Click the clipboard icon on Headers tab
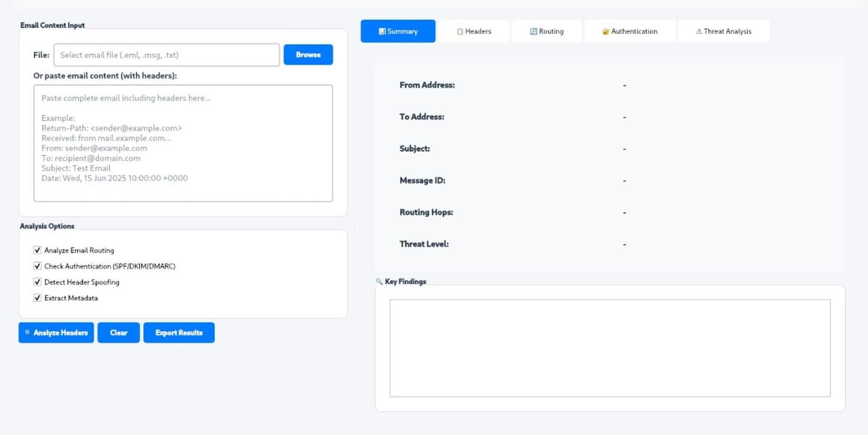 point(460,32)
